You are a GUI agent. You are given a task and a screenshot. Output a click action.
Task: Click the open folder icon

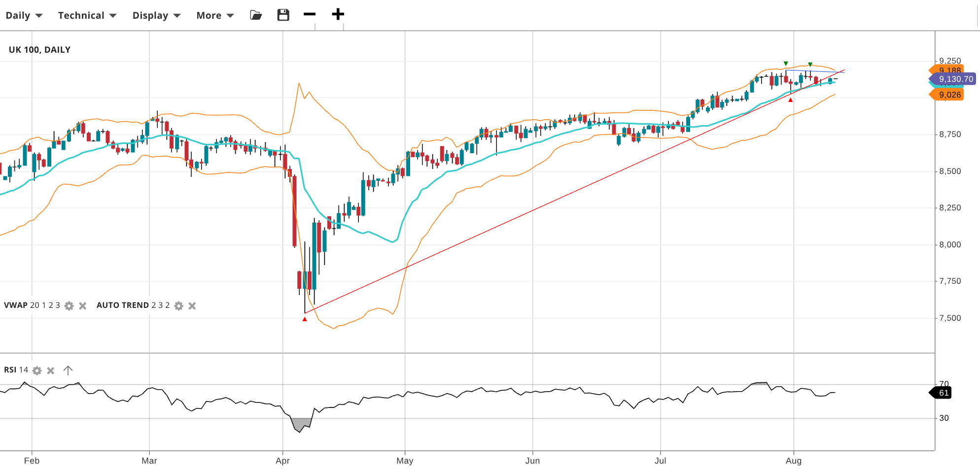click(x=256, y=15)
